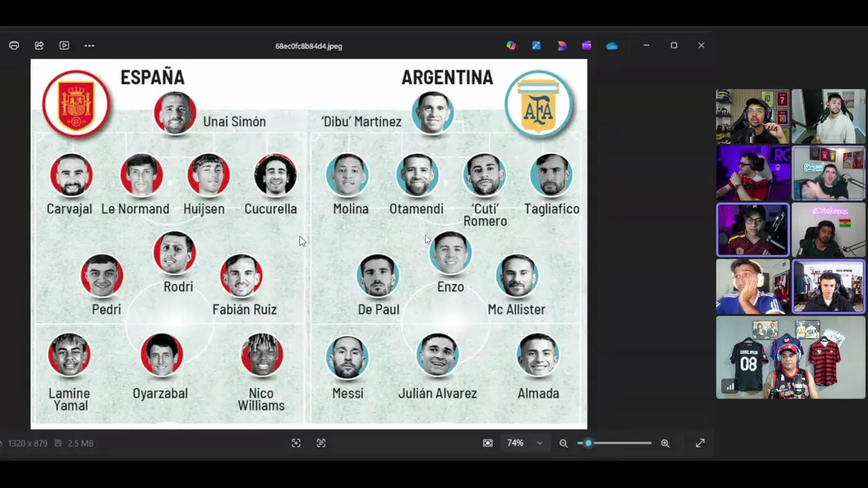
Task: Click the 'Mc Allister' name label
Action: tap(517, 310)
